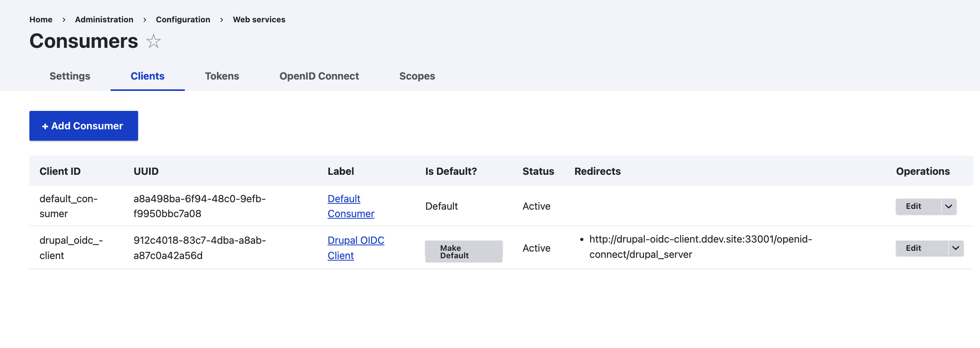This screenshot has height=348, width=980.
Task: Return to Web services breadcrumb
Action: coord(259,20)
